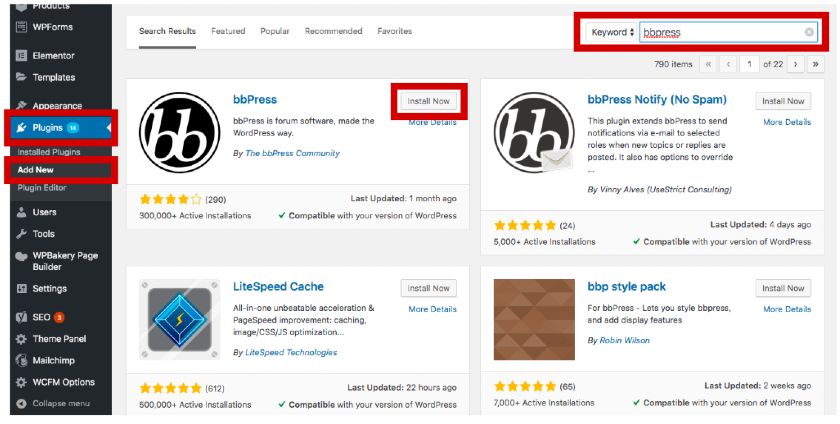Click the Users person icon
The image size is (840, 424).
(21, 212)
